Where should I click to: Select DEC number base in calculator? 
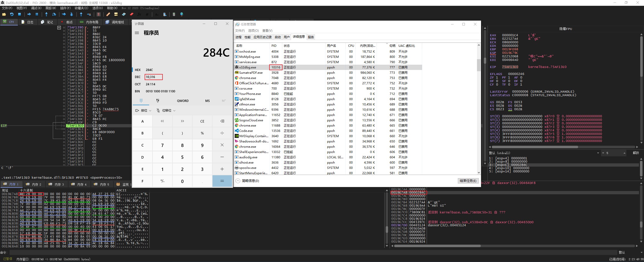[182, 77]
